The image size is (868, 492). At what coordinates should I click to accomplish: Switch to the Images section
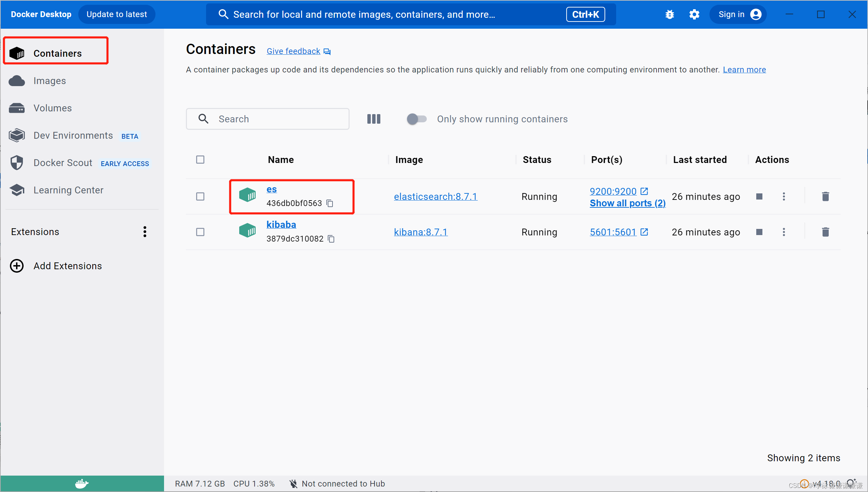point(50,81)
